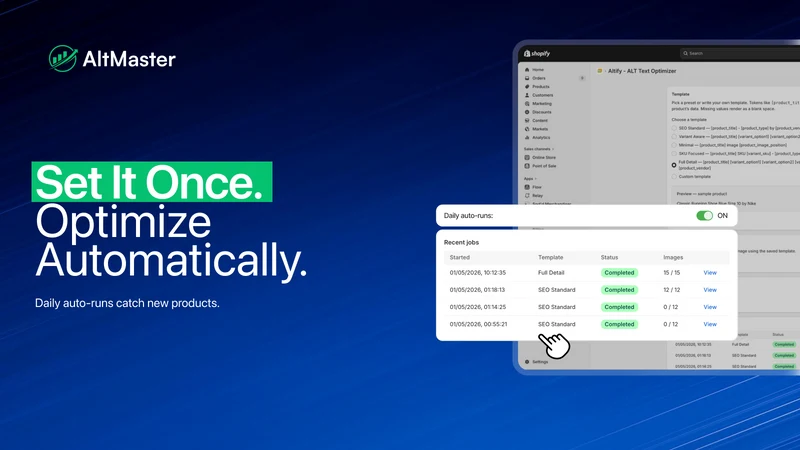
Task: Expand the Sales channels section chevron
Action: [x=553, y=149]
